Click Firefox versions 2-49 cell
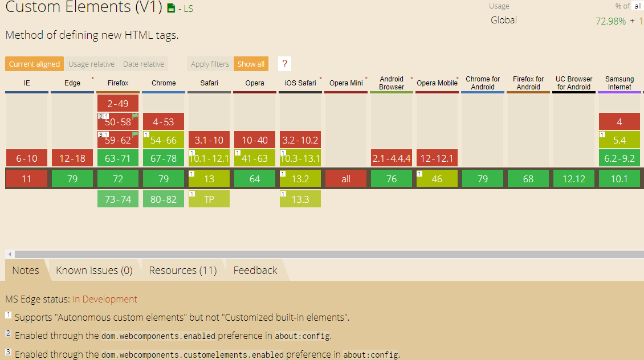This screenshot has height=360, width=644. (118, 104)
